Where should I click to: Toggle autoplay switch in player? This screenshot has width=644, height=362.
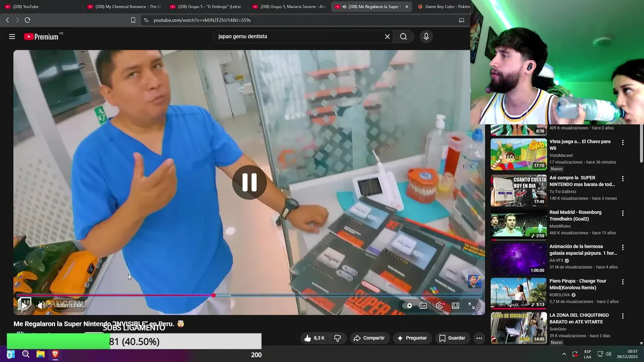tap(408, 306)
